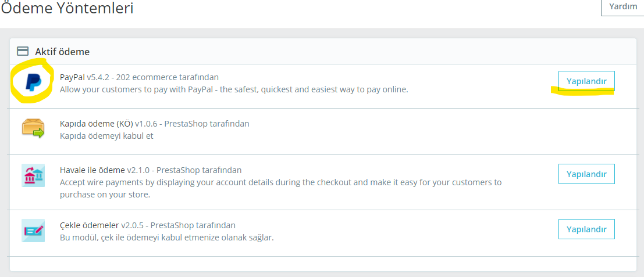Screen dimensions: 644x277
Task: Select the PayPal v5.4.2 module title
Action: (86, 77)
